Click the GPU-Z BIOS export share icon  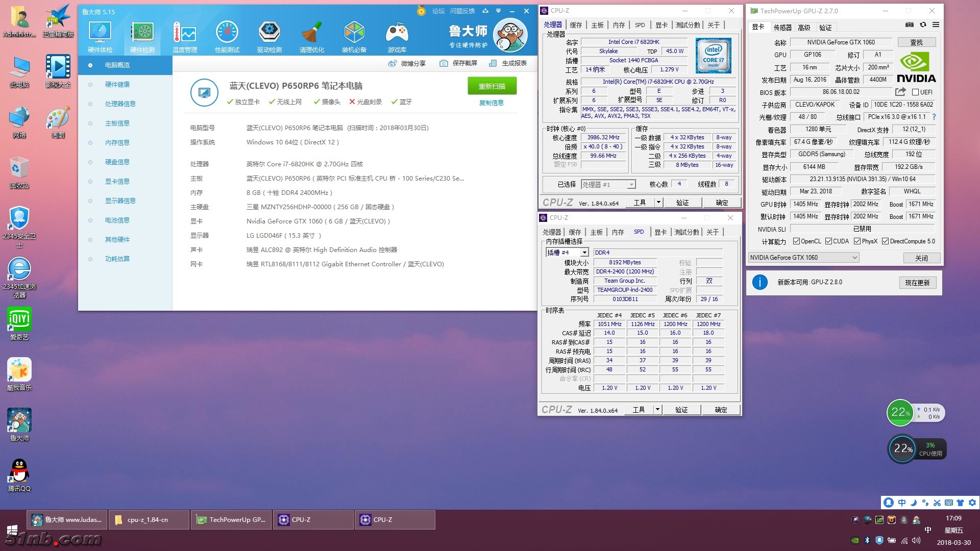pyautogui.click(x=900, y=92)
